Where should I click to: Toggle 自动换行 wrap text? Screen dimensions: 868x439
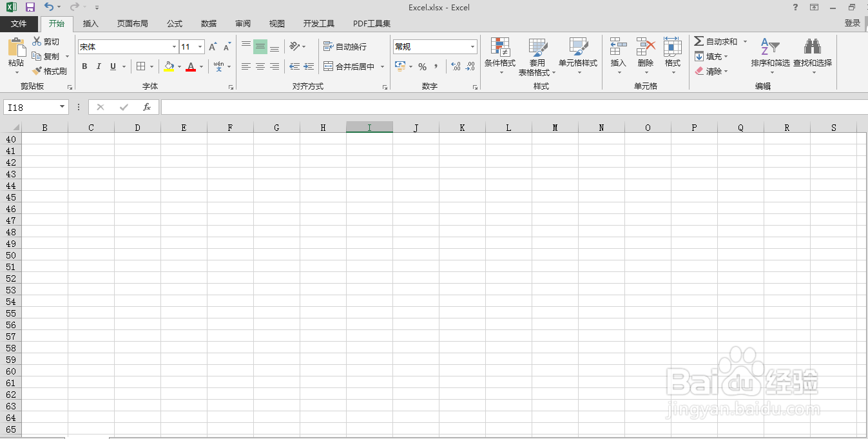[x=345, y=47]
